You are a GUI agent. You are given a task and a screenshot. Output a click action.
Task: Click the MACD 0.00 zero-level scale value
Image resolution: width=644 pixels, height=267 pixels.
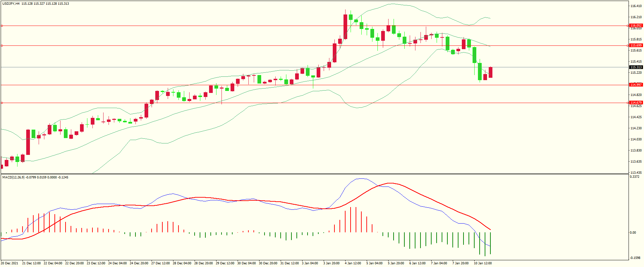pyautogui.click(x=633, y=233)
